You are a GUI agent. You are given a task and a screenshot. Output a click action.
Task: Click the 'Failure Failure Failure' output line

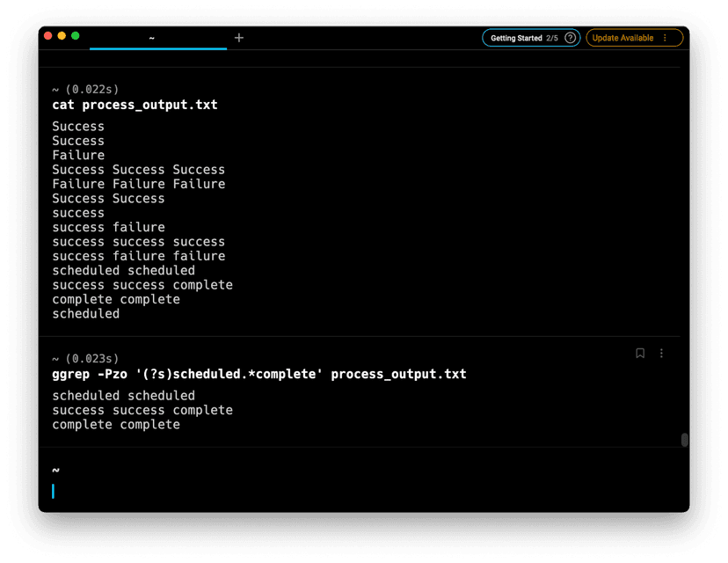coord(138,184)
